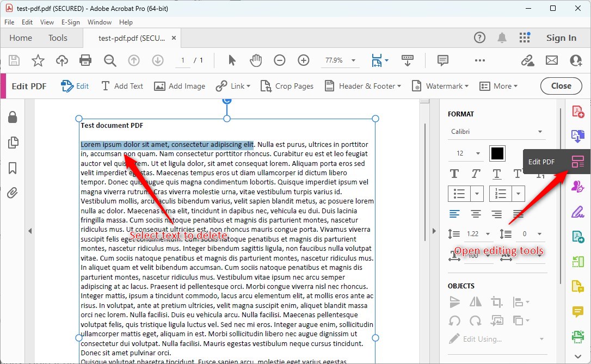Switch to the Tools tab
Image resolution: width=591 pixels, height=364 pixels.
pyautogui.click(x=58, y=38)
